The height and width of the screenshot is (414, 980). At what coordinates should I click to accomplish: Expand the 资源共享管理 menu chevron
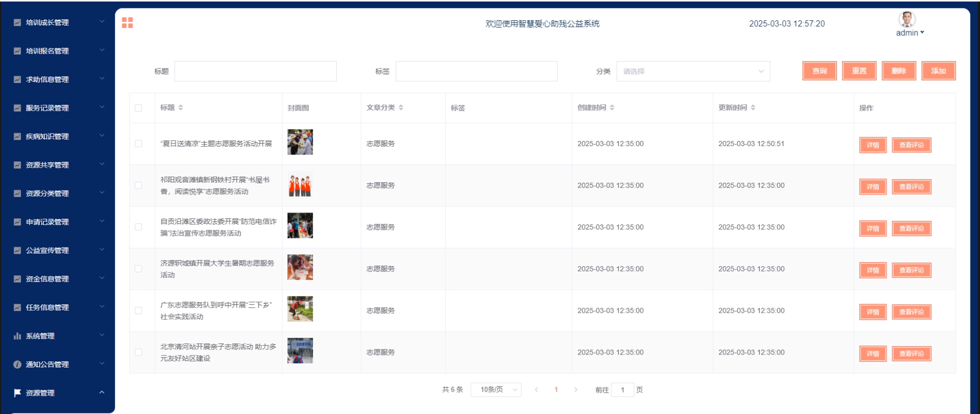[x=102, y=164]
